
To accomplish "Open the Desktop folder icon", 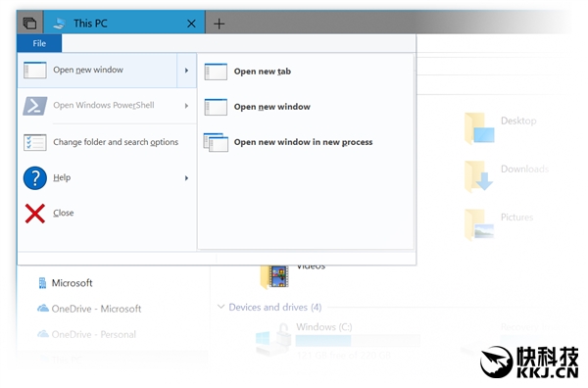I will 479,128.
